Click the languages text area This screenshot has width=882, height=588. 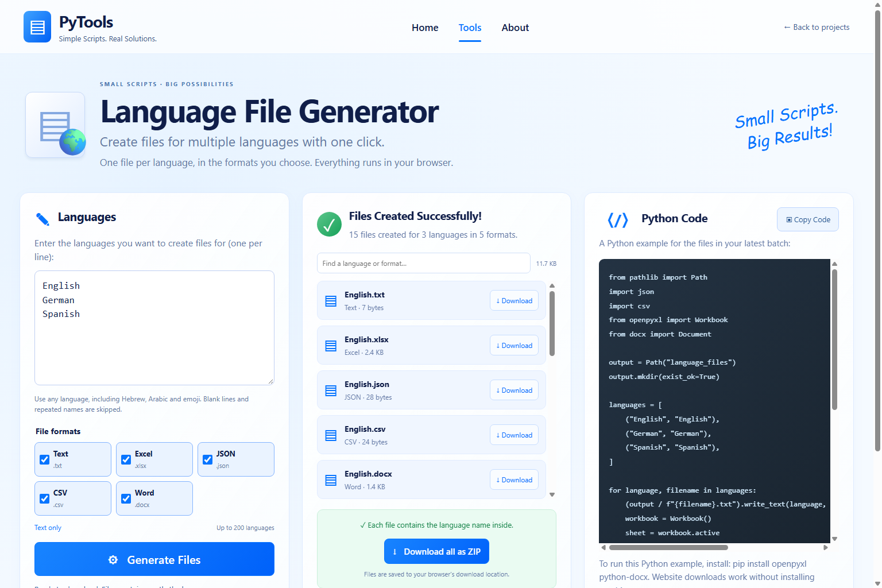(x=154, y=328)
